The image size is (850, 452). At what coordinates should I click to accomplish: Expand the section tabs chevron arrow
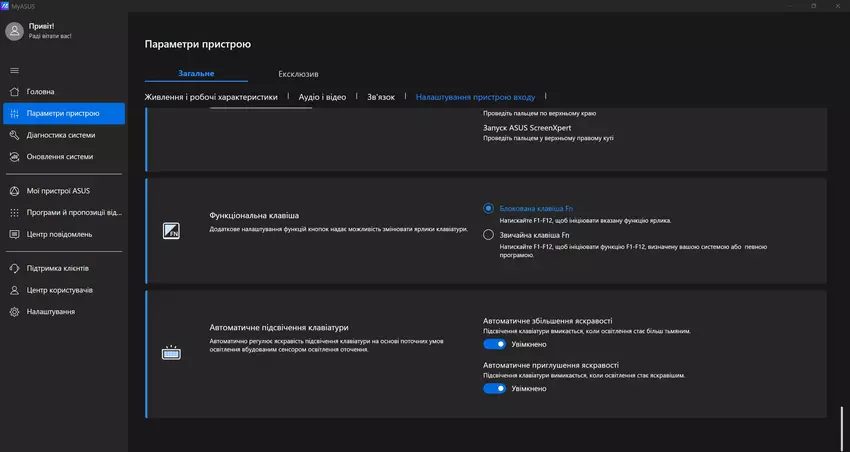click(546, 98)
